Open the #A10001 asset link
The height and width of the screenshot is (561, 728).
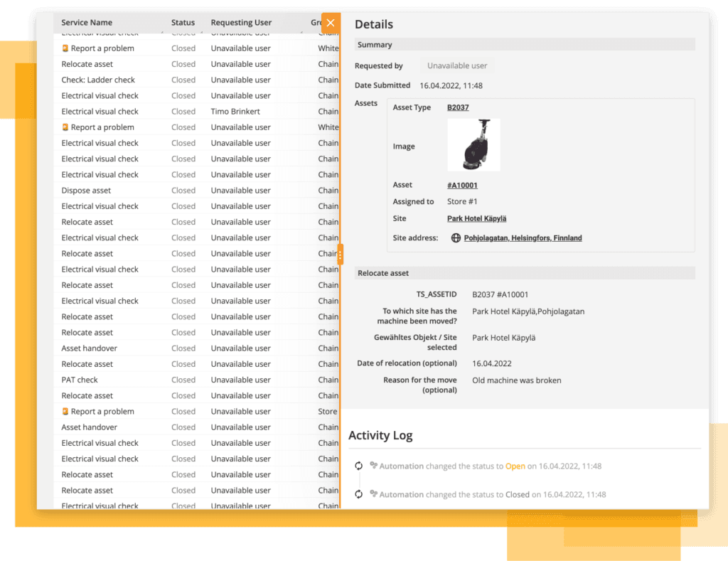pyautogui.click(x=462, y=185)
